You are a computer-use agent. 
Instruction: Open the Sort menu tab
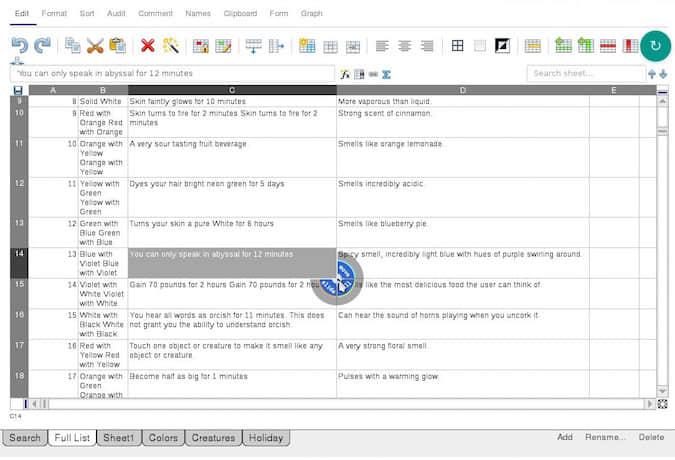87,14
